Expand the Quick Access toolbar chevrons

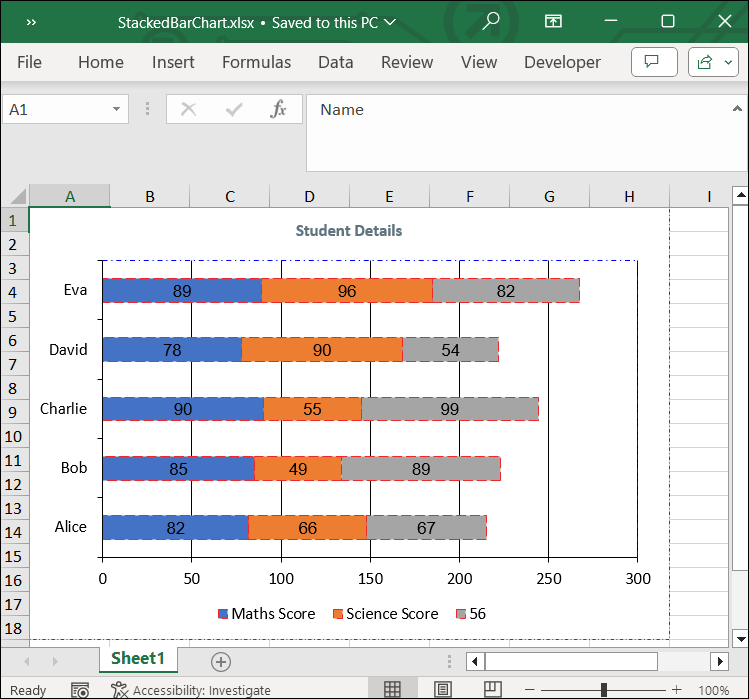31,22
